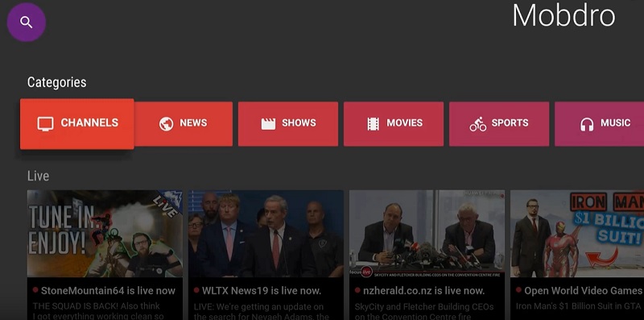Image resolution: width=644 pixels, height=320 pixels.
Task: Click the cyclist icon on Sports
Action: (x=478, y=123)
